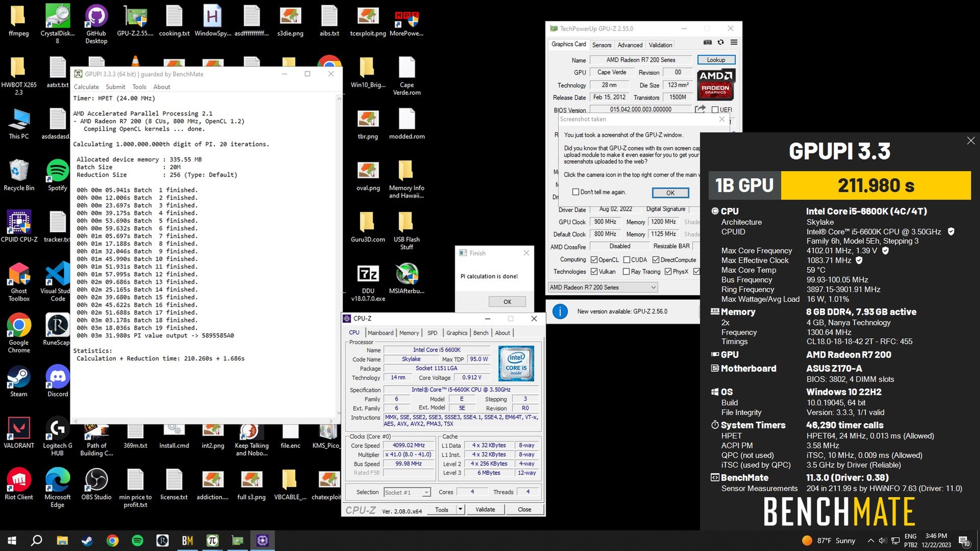Open Google Chrome desktop shortcut
The image size is (980, 551).
tap(19, 333)
